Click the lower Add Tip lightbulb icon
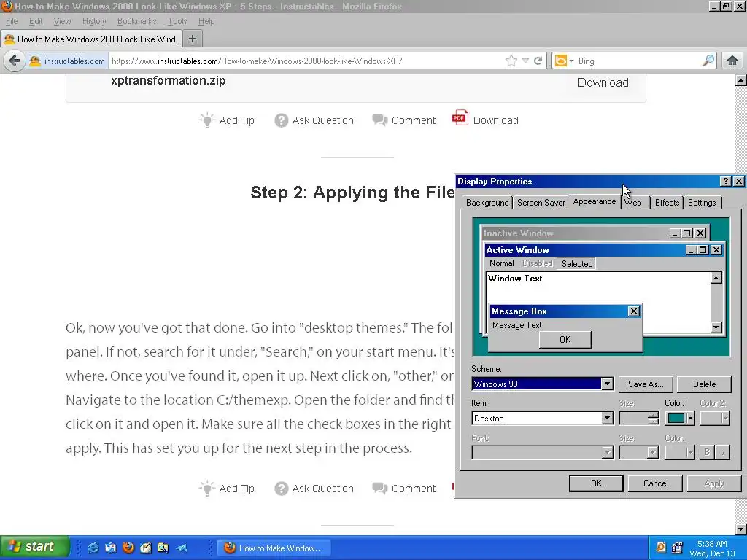The width and height of the screenshot is (747, 560). point(206,488)
